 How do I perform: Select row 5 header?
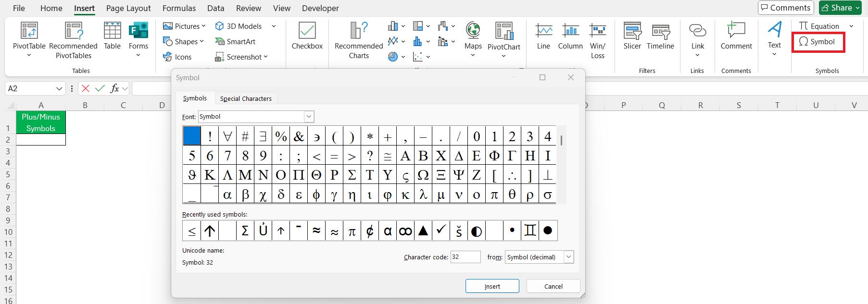8,174
